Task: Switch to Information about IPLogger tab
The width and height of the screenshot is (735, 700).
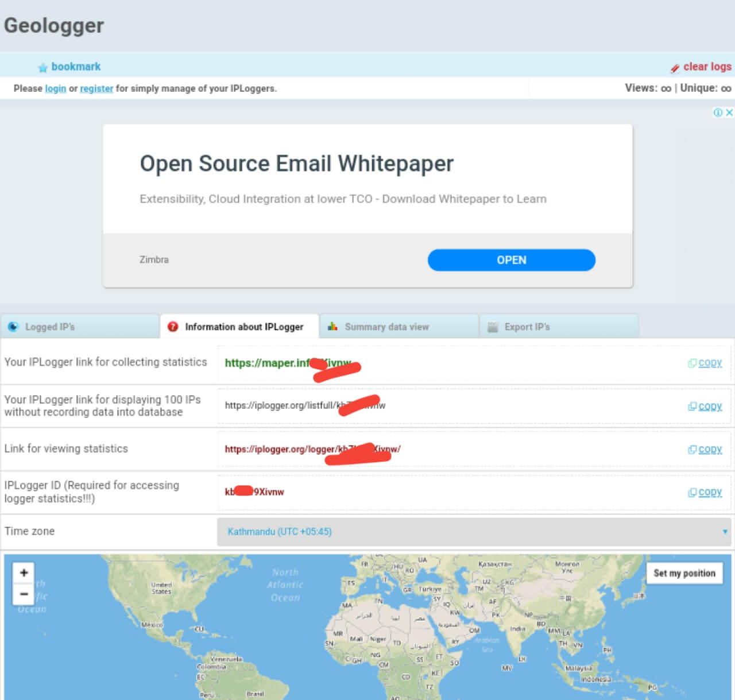Action: (x=239, y=326)
